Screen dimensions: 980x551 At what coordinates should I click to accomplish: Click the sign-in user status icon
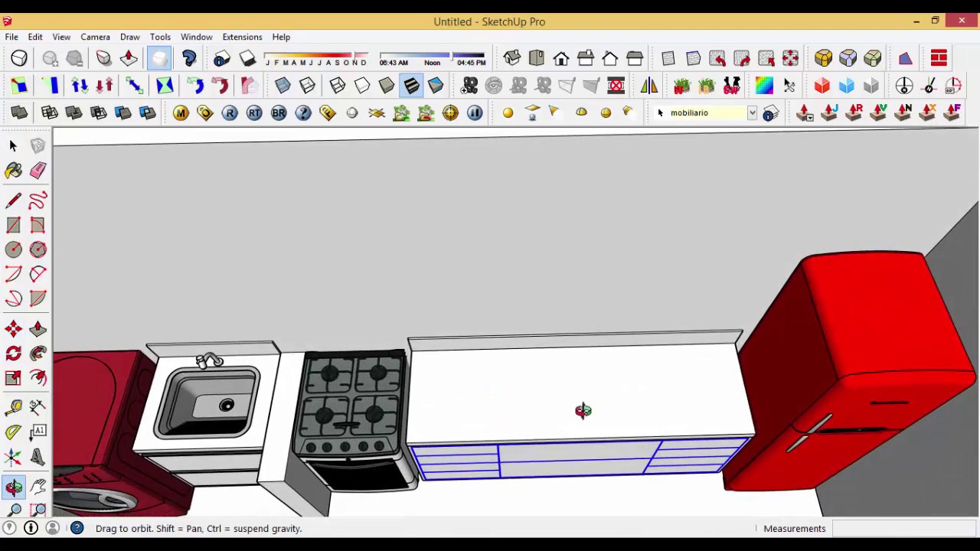(x=53, y=528)
